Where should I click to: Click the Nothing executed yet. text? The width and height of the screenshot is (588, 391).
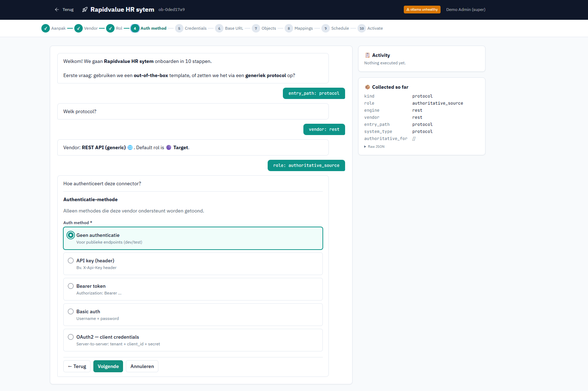385,63
